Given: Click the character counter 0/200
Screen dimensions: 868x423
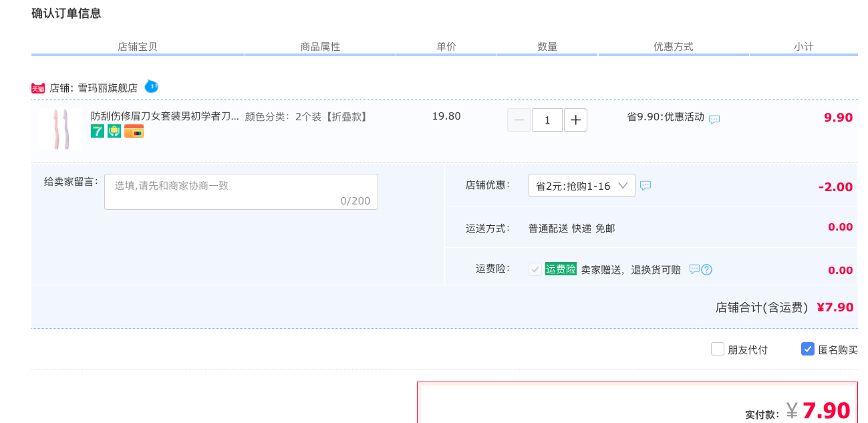Looking at the screenshot, I should tap(355, 201).
